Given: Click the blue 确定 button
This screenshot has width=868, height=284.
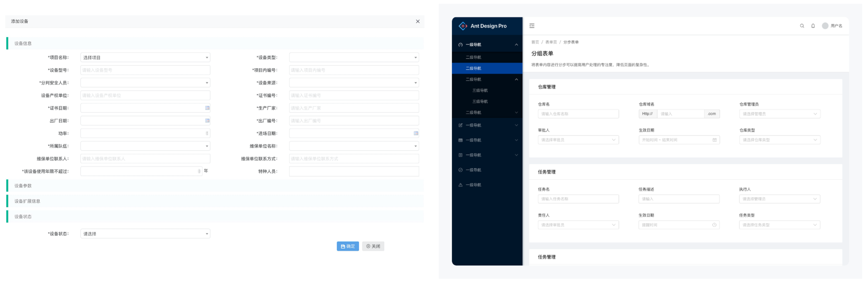Looking at the screenshot, I should (x=348, y=246).
